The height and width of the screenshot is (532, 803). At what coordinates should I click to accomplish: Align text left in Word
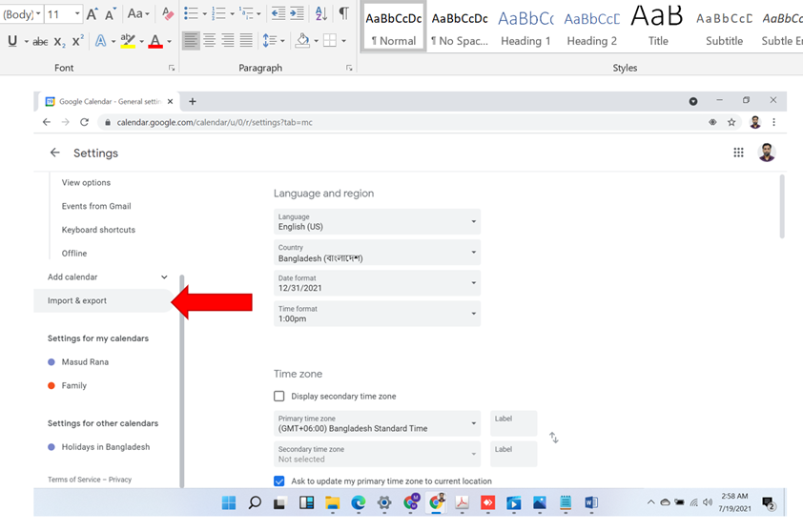[191, 40]
